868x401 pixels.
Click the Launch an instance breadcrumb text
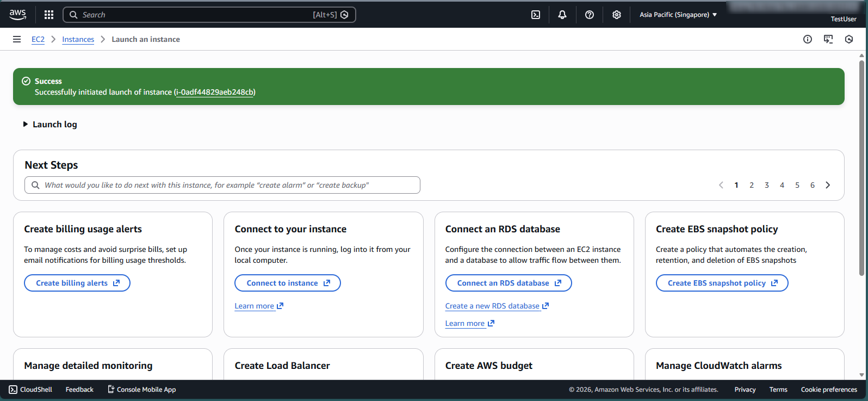pos(146,39)
